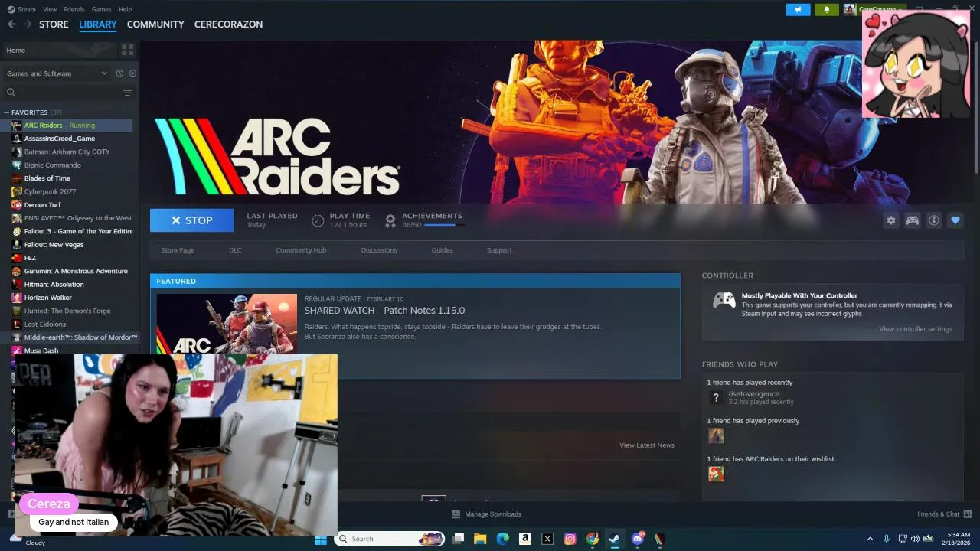
Task: Click the featured patch notes thumbnail
Action: coord(227,324)
